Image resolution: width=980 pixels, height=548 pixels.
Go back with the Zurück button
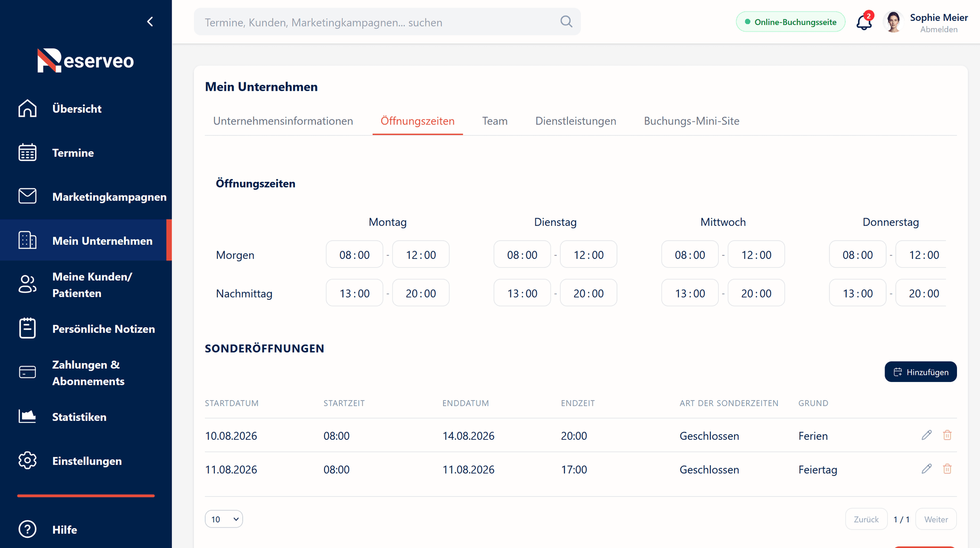866,519
